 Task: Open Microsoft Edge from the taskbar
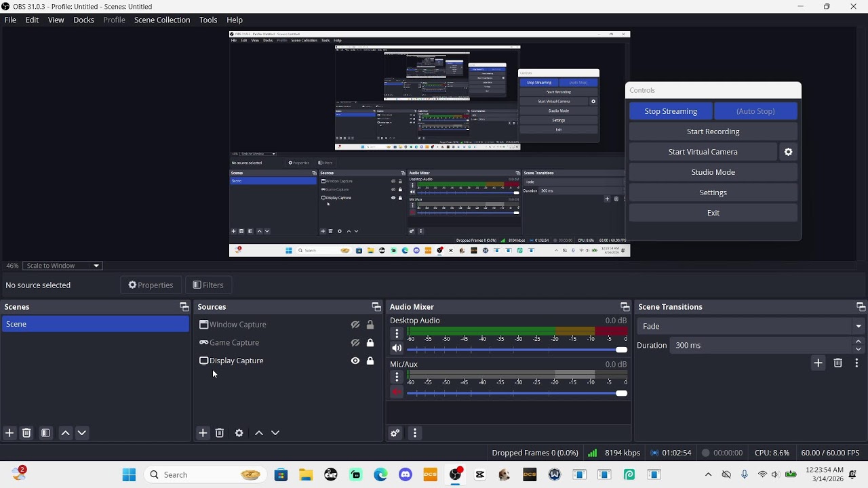click(380, 474)
